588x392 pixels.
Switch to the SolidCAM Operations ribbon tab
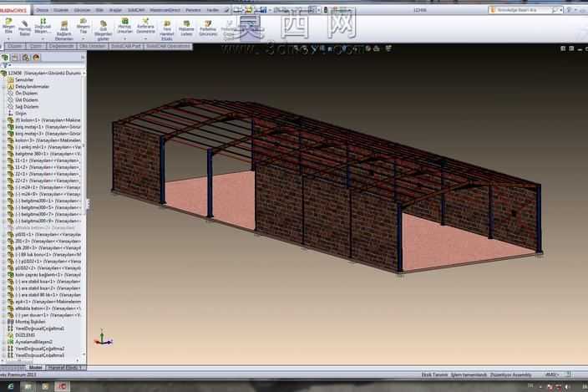[x=168, y=46]
